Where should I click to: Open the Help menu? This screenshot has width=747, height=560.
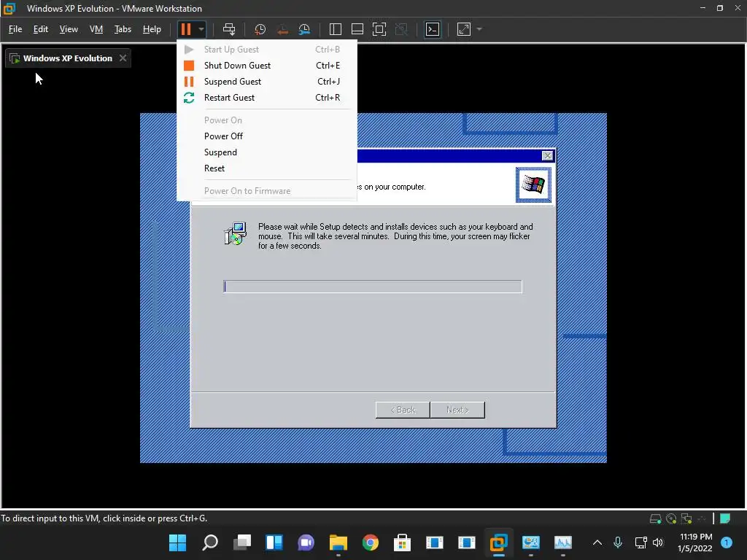[x=152, y=29]
